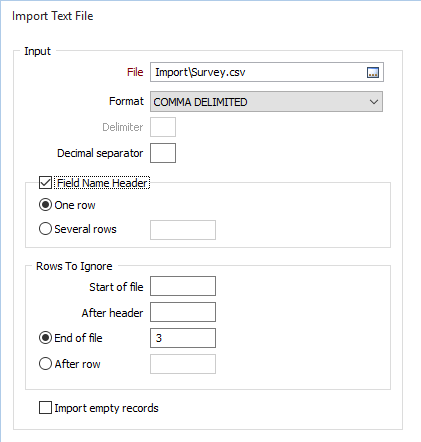Focus the Start of file input
421x442 pixels.
pos(183,286)
